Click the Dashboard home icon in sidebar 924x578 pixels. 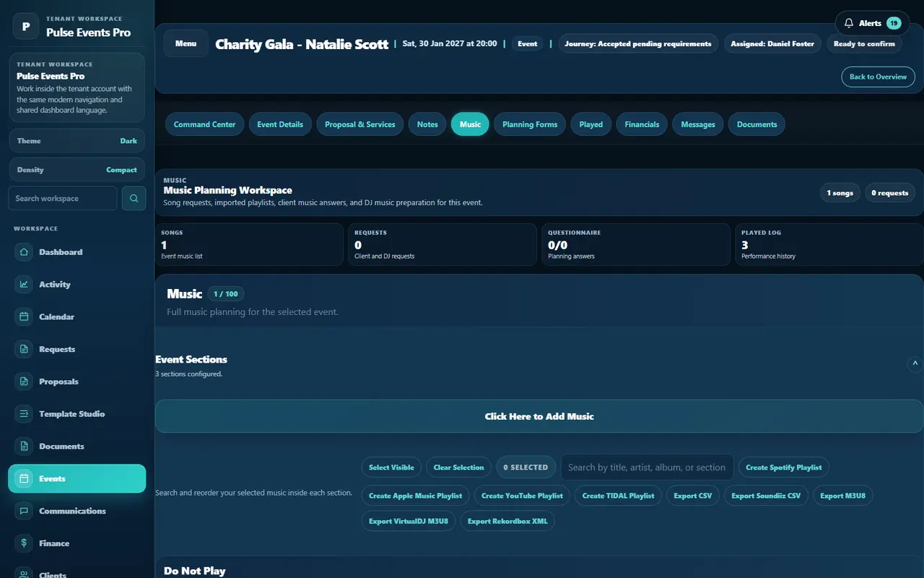tap(24, 252)
